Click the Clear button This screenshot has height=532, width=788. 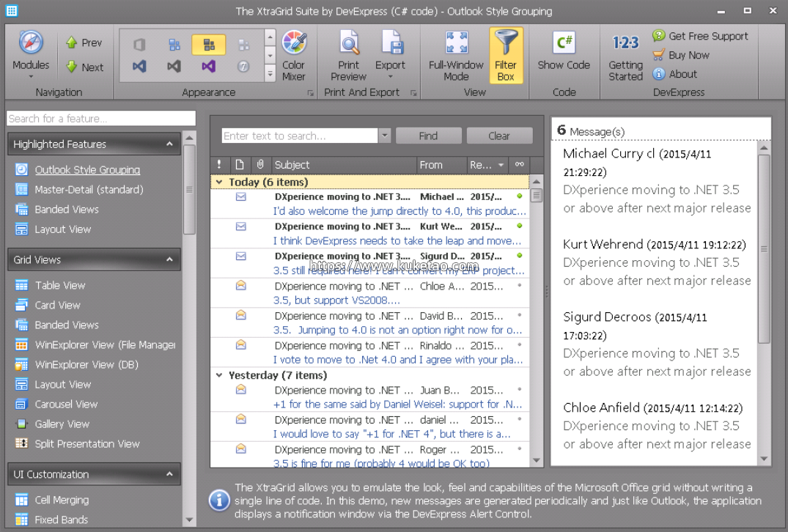pyautogui.click(x=499, y=136)
